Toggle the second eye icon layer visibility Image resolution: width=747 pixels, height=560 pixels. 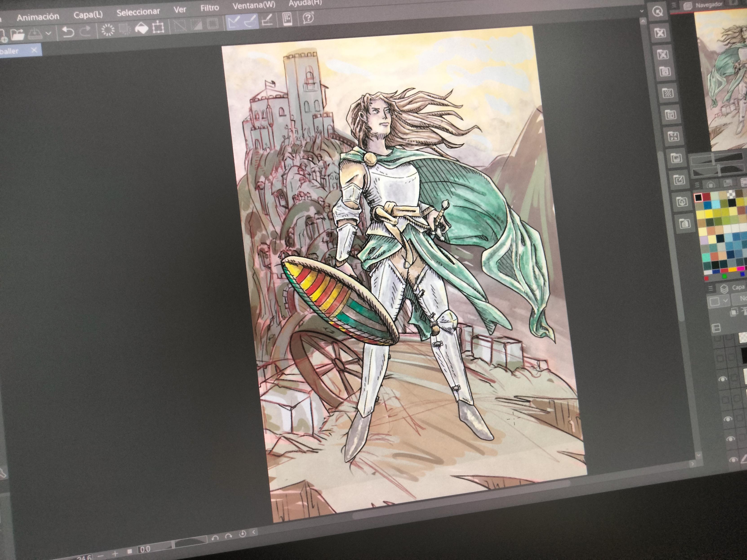tap(728, 419)
